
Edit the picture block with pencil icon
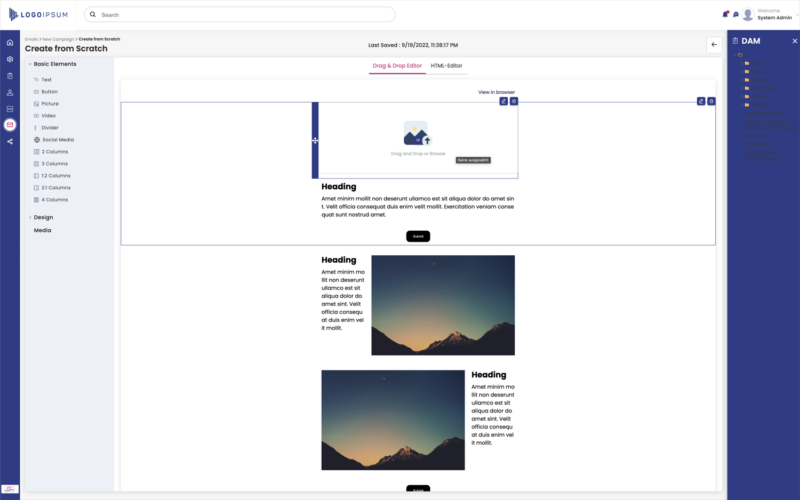(x=503, y=101)
